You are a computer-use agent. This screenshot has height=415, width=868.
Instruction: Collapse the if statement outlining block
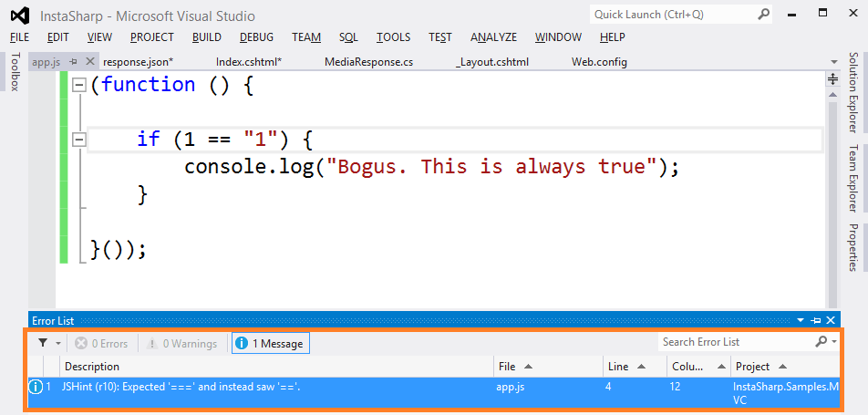(x=79, y=140)
